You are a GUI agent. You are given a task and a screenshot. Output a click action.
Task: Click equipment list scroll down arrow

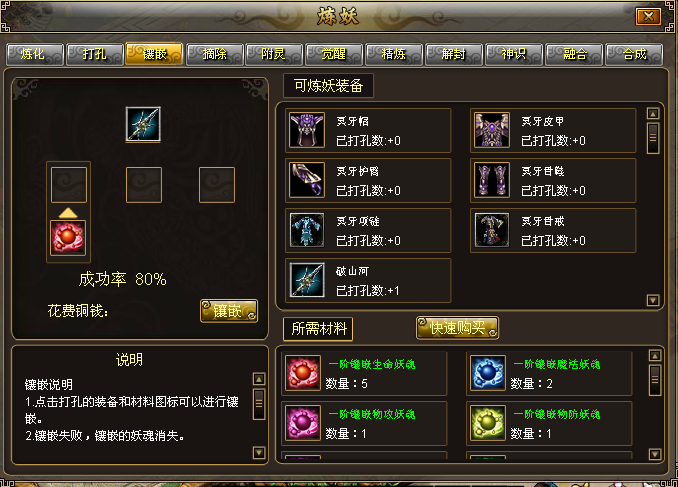pos(653,300)
